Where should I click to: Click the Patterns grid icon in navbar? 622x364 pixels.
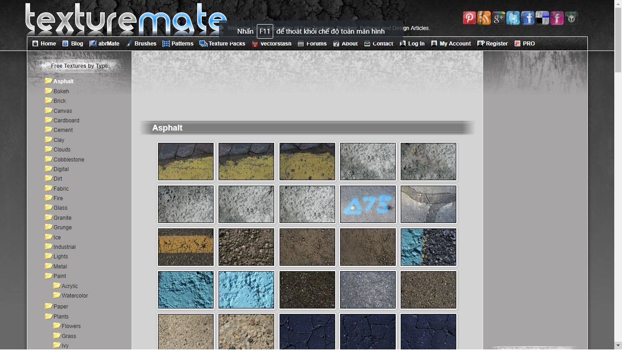[x=166, y=44]
